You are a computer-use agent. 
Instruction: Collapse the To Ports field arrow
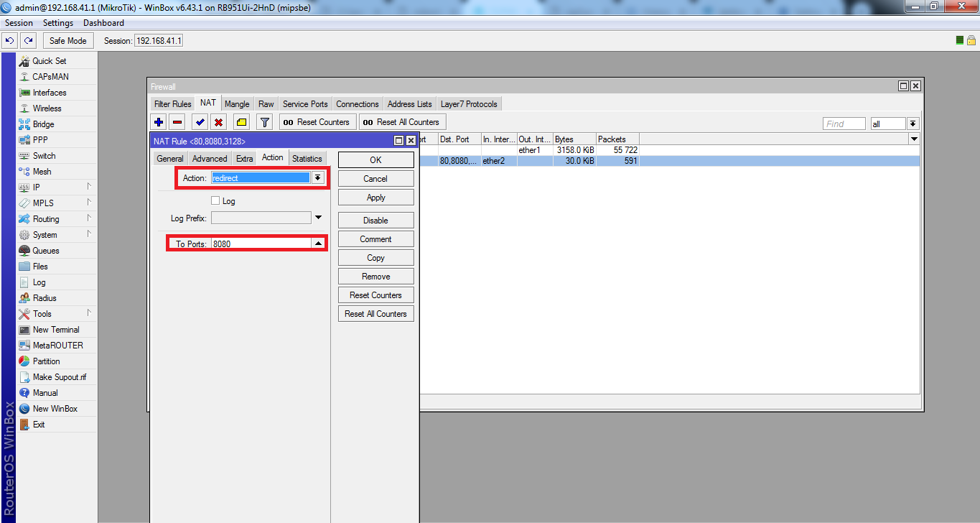coord(319,244)
